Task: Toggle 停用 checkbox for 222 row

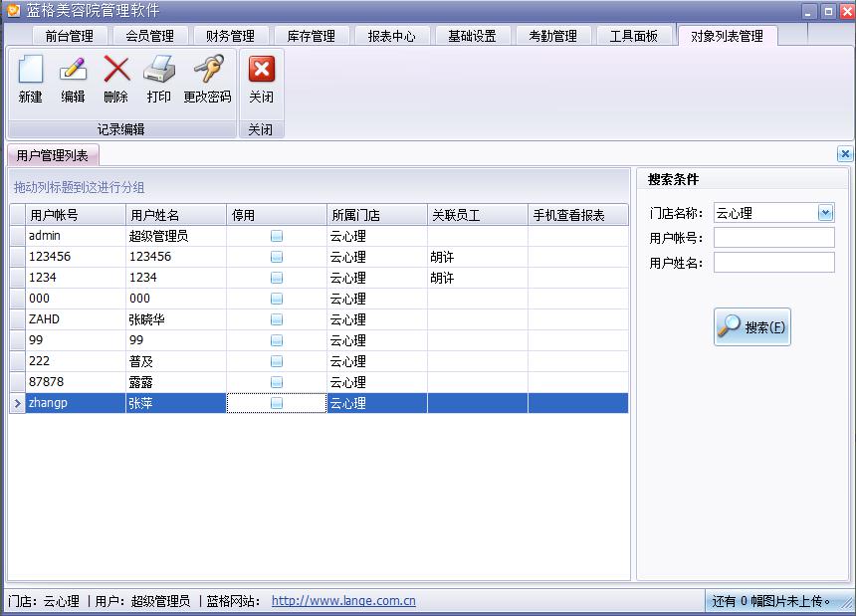Action: [277, 361]
